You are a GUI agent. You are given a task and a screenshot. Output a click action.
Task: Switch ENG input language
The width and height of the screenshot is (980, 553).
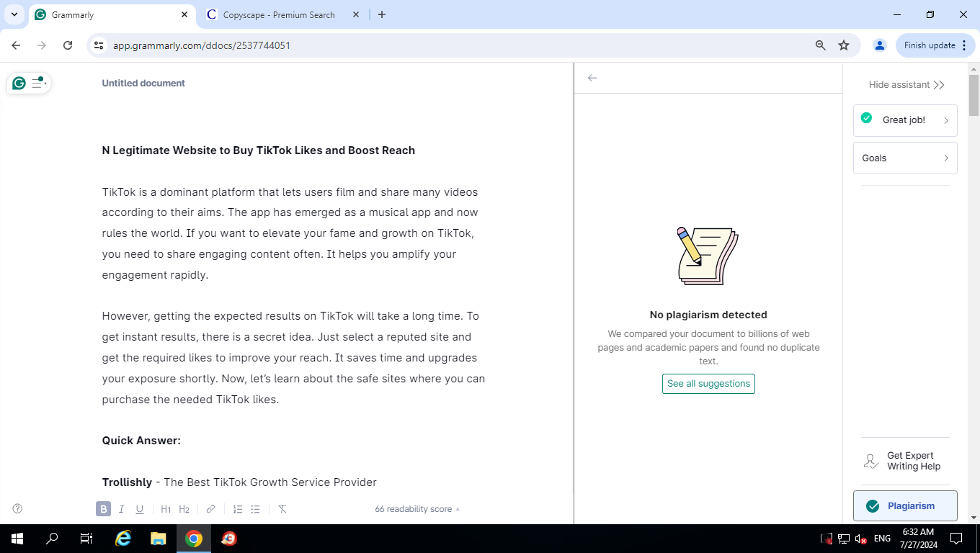(x=882, y=539)
